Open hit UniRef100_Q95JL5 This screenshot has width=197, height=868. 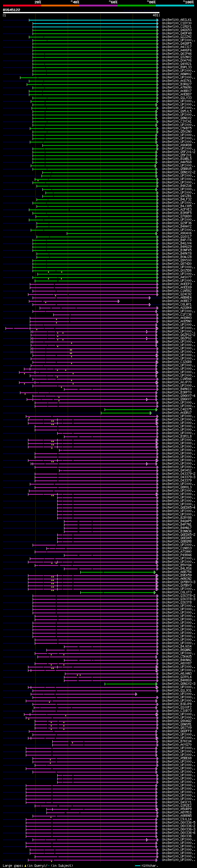click(176, 111)
